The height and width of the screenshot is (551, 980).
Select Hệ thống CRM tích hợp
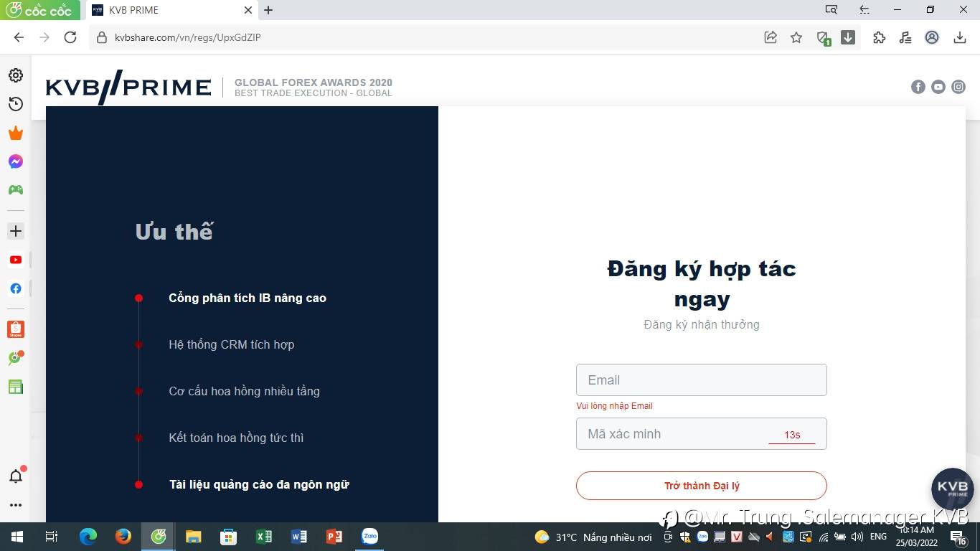click(x=232, y=344)
